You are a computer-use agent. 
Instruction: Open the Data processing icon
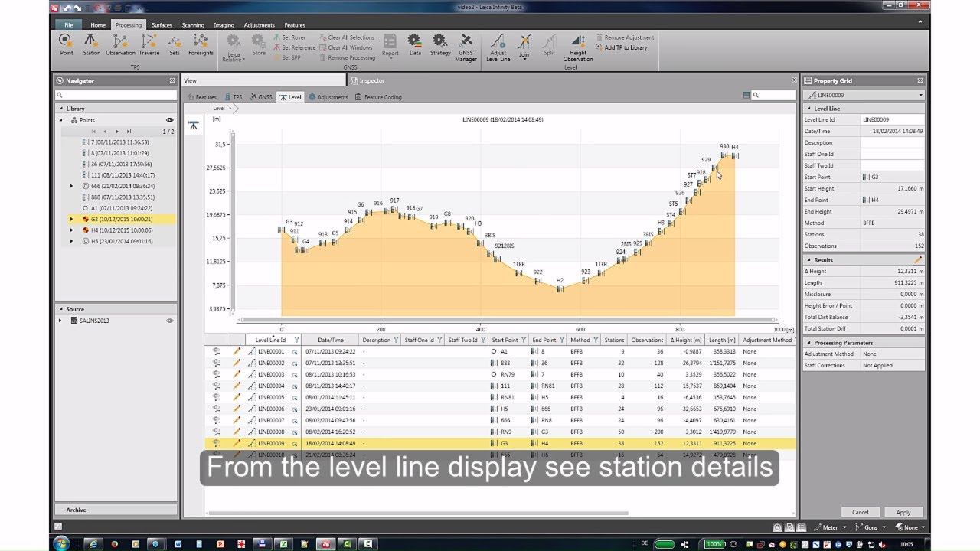pyautogui.click(x=414, y=44)
